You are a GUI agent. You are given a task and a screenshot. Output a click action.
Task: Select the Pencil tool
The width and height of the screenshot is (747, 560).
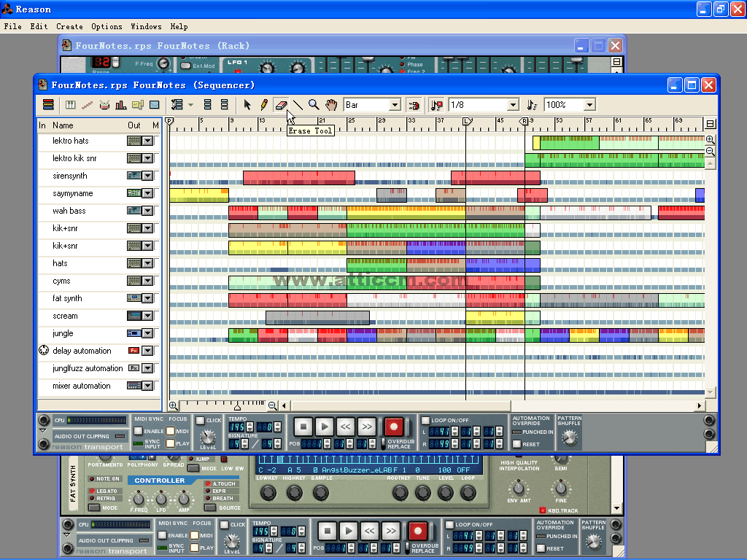pos(264,105)
